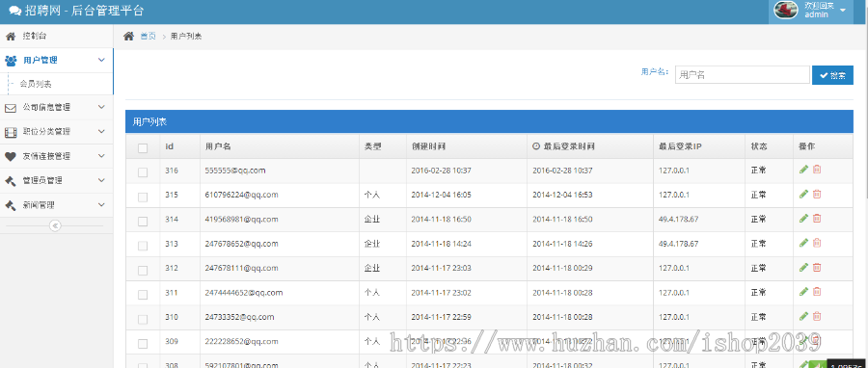The image size is (868, 368).
Task: Delete user 315 with the trash icon
Action: 817,194
